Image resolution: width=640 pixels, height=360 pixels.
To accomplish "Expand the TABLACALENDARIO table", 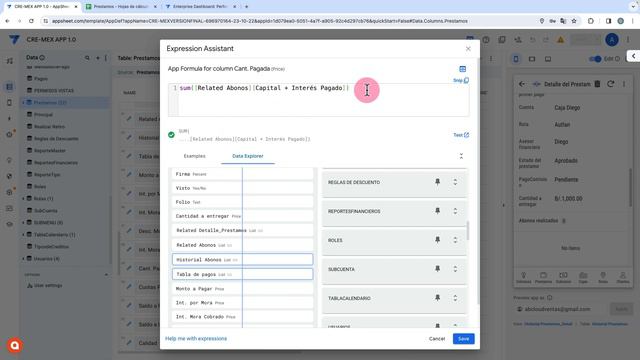I will [455, 298].
